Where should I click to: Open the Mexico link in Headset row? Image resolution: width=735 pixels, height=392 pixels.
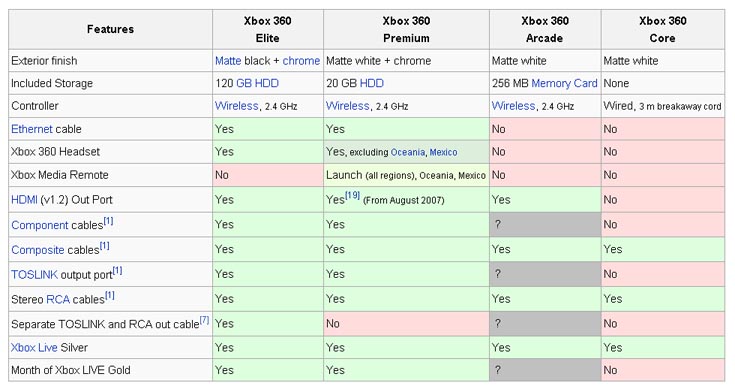(443, 152)
